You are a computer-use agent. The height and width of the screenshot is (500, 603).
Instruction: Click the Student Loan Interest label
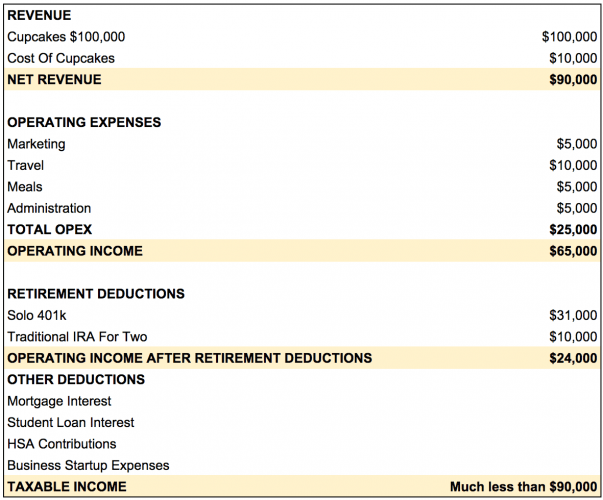pyautogui.click(x=71, y=422)
